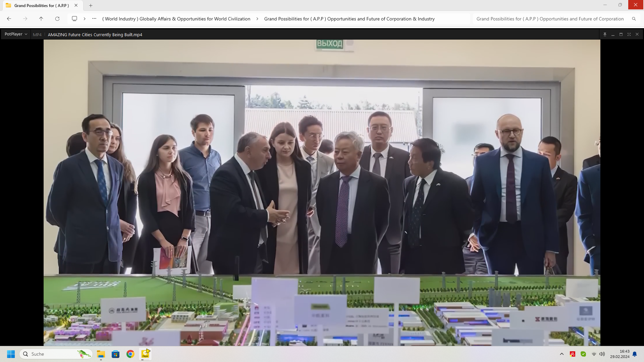Open World Industry breadcrumb folder

[176, 19]
